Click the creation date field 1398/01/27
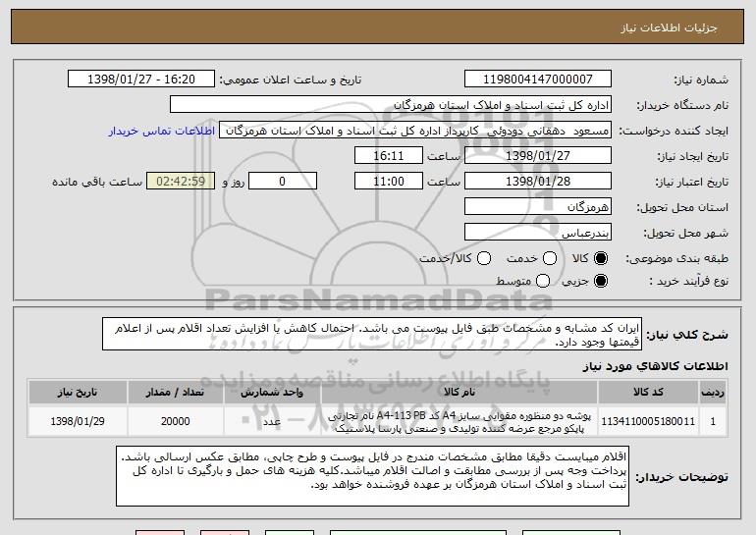 click(538, 156)
